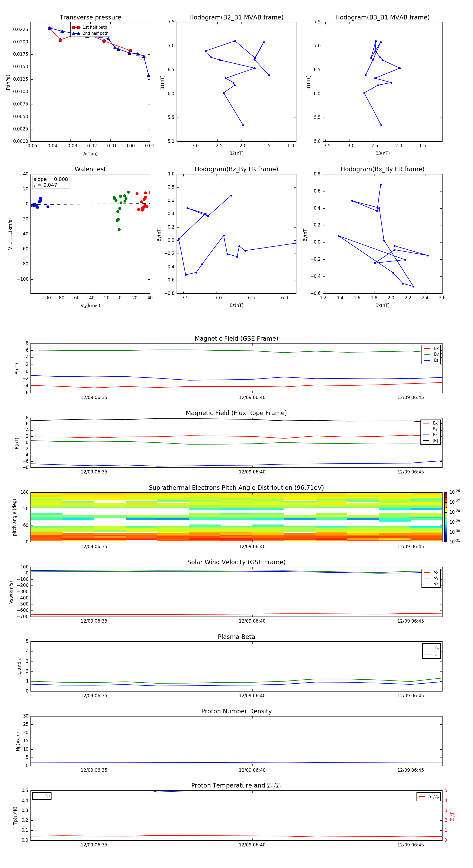473x868 pixels.
Task: Click the WalenTest plot title
Action: coord(90,169)
